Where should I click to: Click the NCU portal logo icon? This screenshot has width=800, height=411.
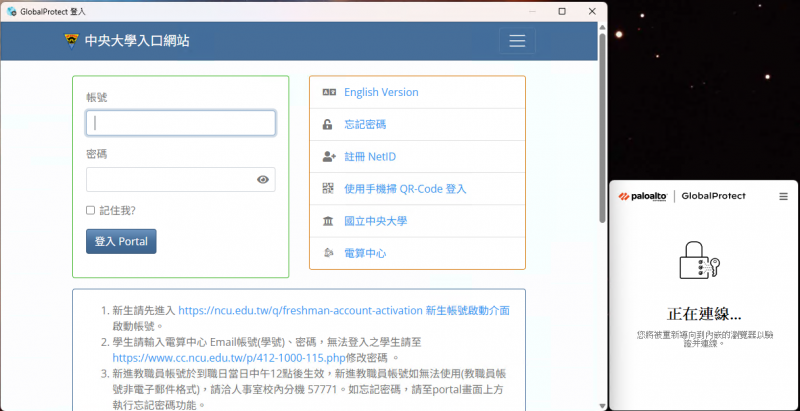[71, 41]
